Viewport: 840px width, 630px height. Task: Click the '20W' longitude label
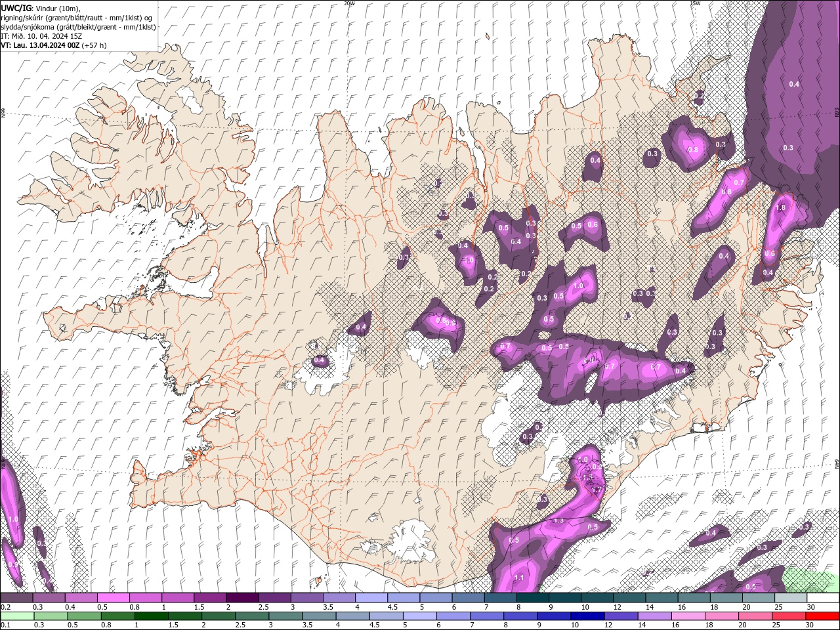coord(349,3)
